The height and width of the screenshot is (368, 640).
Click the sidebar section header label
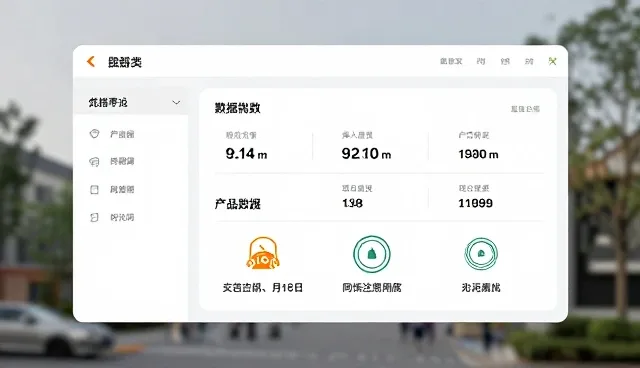tap(108, 102)
